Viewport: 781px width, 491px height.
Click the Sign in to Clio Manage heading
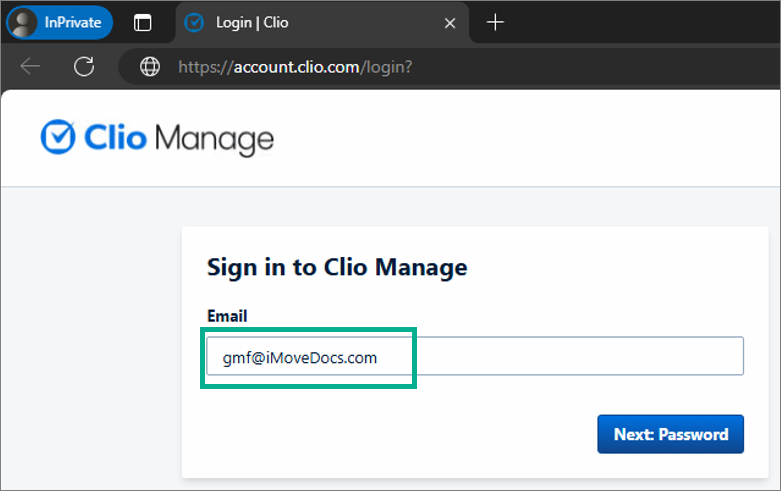coord(337,267)
